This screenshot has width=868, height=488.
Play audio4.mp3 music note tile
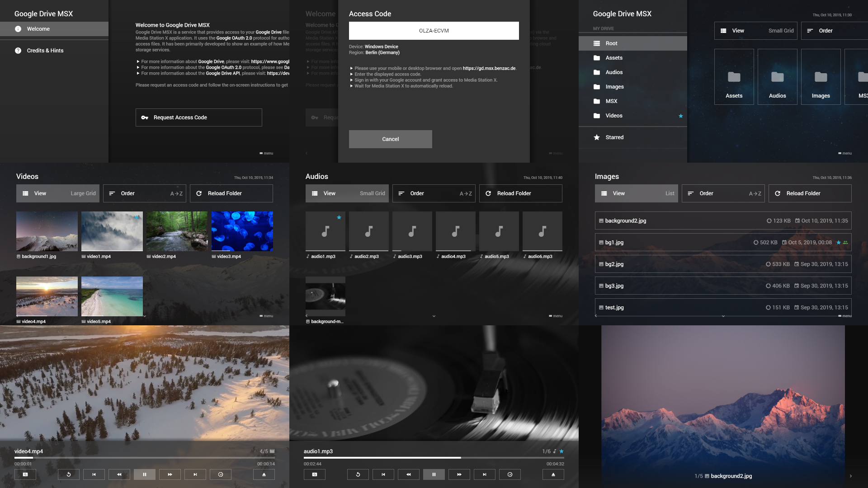coord(456,231)
